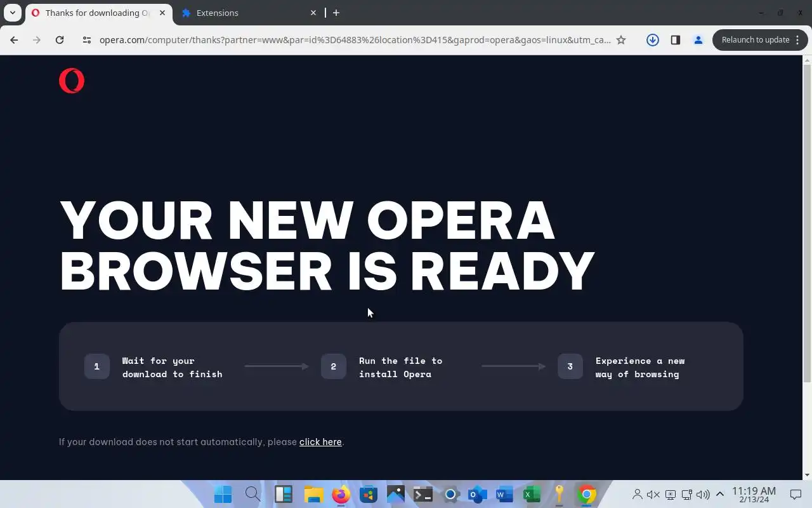Open taskbar search magnifier
Screen dimensions: 812x508
click(252, 495)
